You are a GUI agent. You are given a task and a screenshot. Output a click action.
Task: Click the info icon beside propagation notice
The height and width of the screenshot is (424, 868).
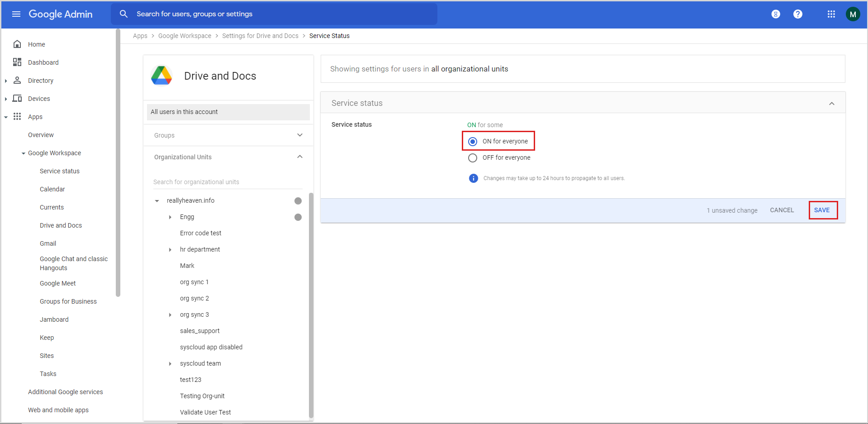click(474, 178)
